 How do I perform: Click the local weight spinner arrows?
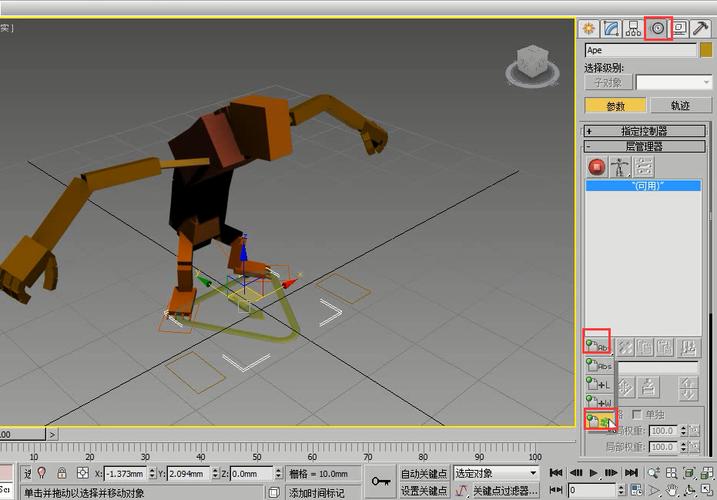click(683, 447)
